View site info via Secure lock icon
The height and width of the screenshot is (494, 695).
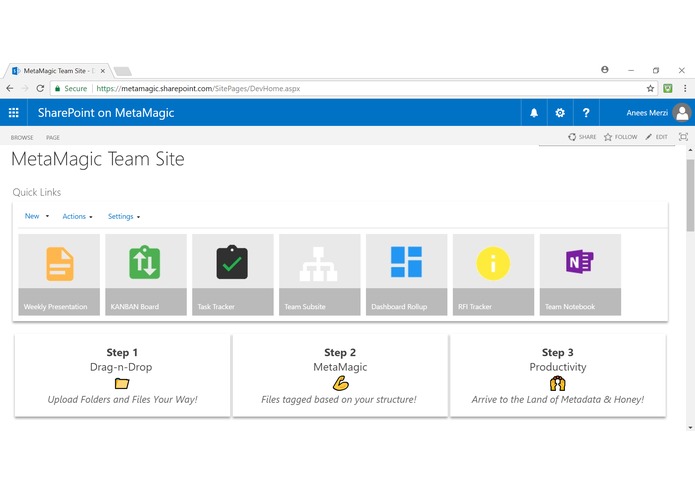(x=57, y=89)
